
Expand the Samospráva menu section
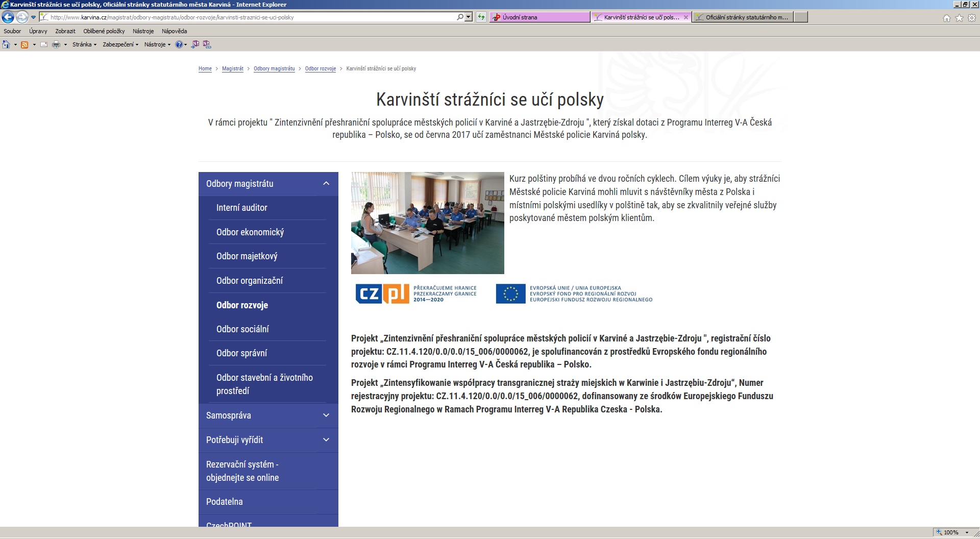[x=326, y=415]
